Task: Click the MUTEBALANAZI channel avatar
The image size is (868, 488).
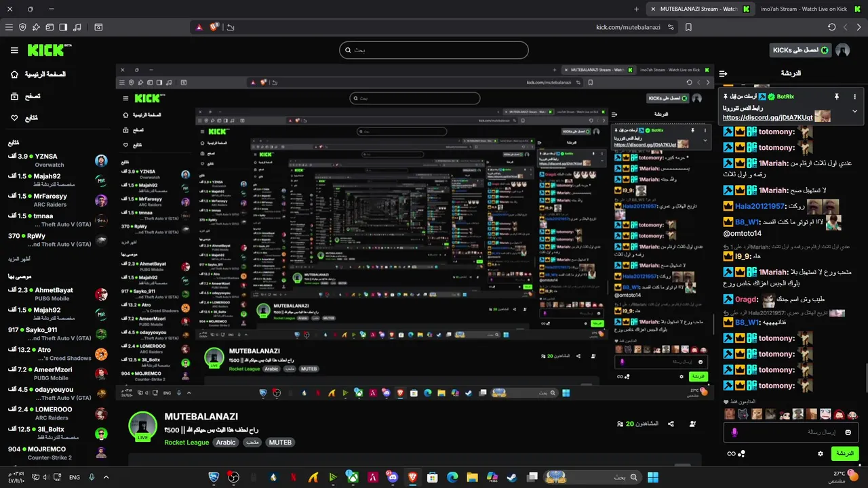Action: tap(143, 426)
